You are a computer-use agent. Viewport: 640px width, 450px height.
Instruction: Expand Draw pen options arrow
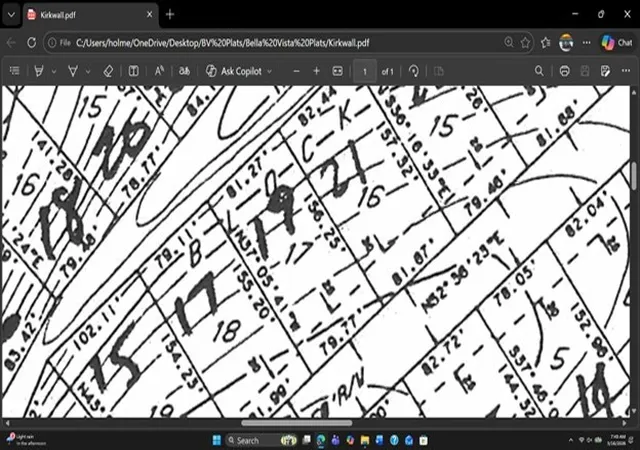tap(88, 71)
